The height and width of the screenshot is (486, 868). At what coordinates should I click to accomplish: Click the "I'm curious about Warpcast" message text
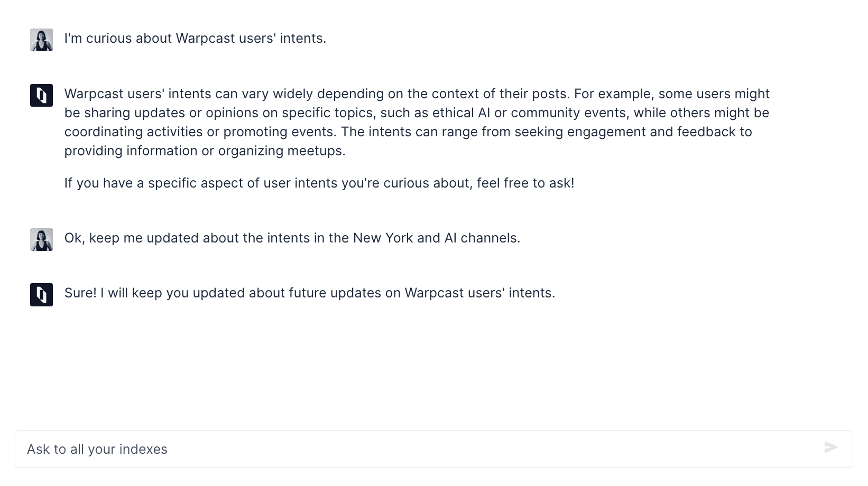click(x=195, y=39)
